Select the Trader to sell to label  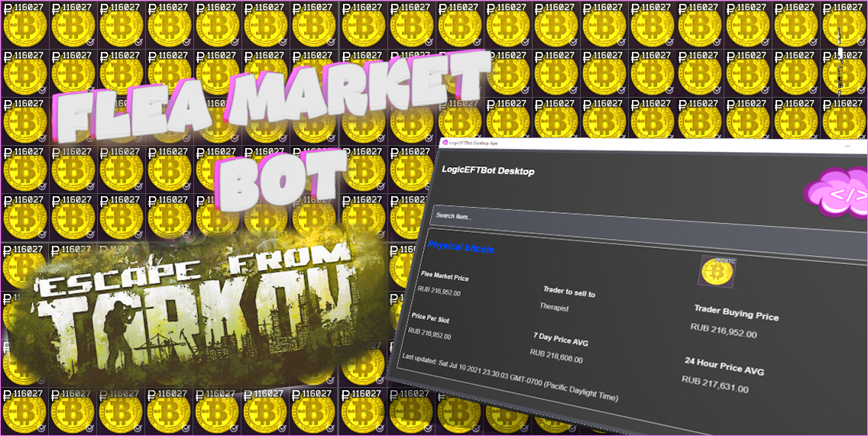(x=569, y=292)
